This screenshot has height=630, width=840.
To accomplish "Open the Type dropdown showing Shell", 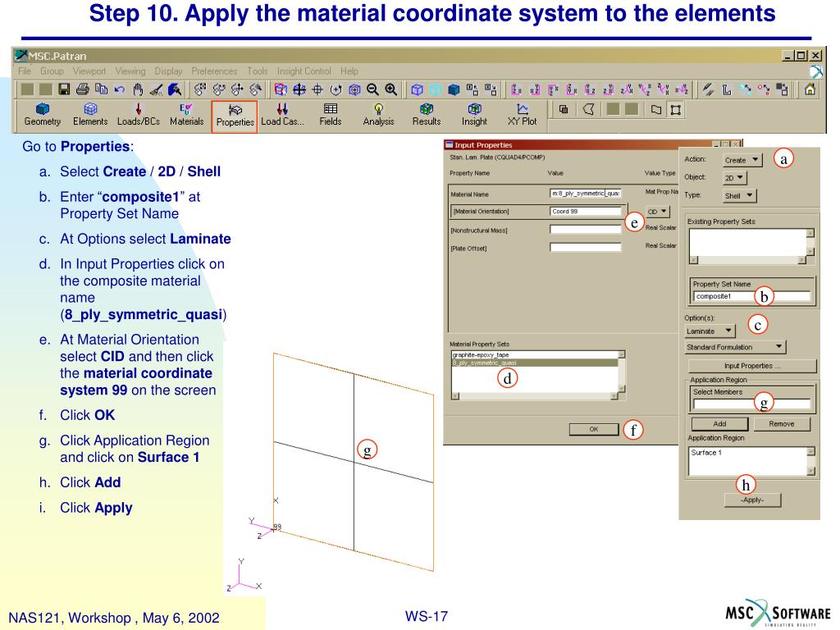I will [739, 195].
